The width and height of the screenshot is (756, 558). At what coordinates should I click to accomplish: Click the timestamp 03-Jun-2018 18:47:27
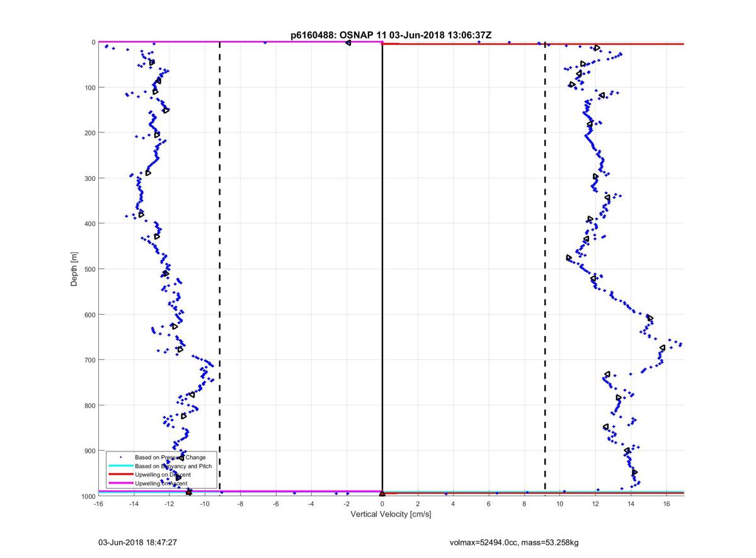(x=136, y=542)
